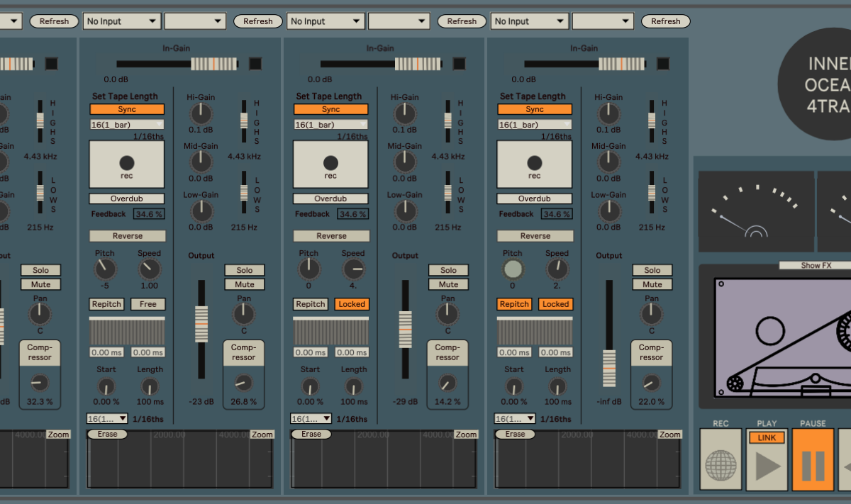Viewport: 851px width, 504px height.
Task: Open the bottom 16(1... dropdown on the -29 dB track
Action: coord(311,419)
